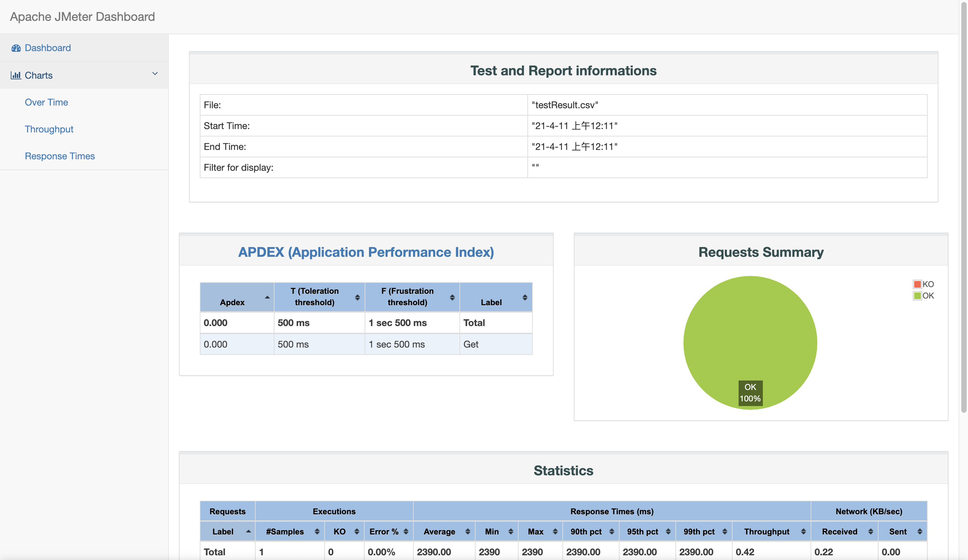Open the Dashboard sidebar link
968x560 pixels.
coord(48,48)
